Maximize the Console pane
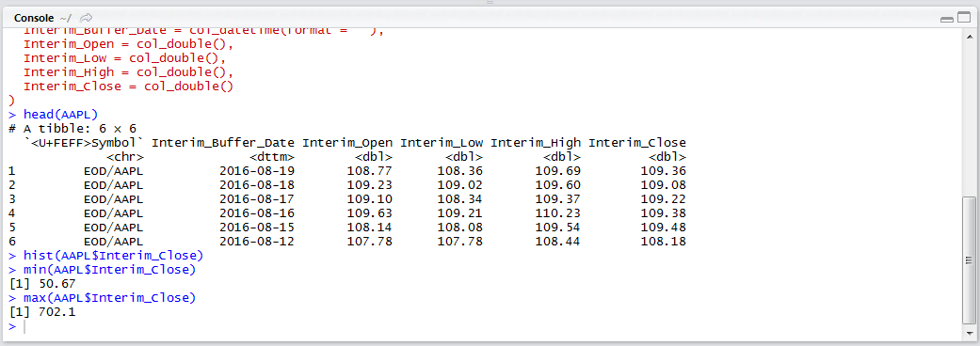 click(x=963, y=19)
